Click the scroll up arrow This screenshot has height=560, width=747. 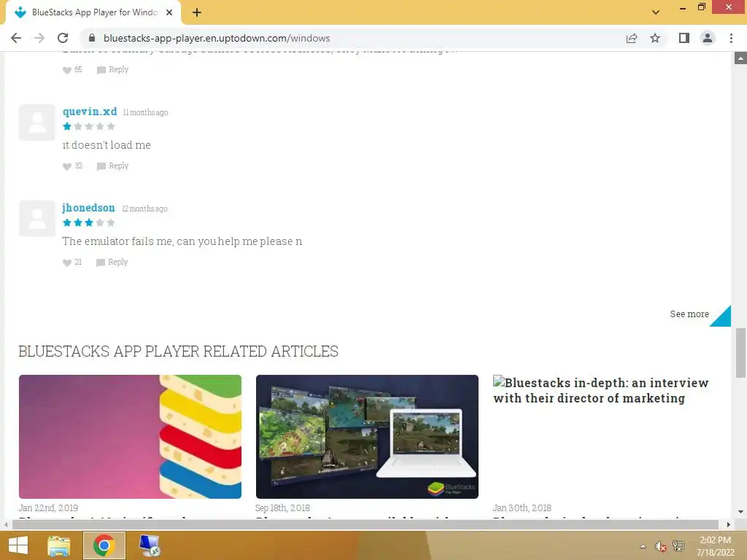click(740, 58)
